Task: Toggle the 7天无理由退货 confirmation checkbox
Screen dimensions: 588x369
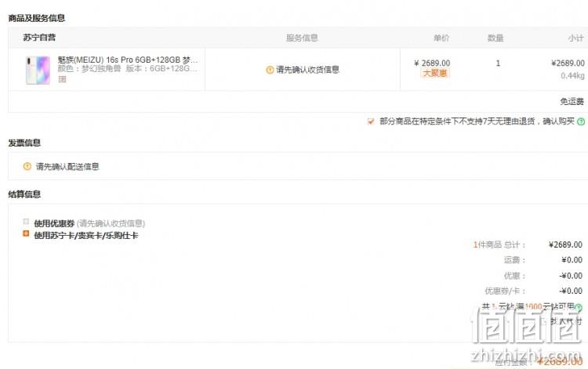Action: pyautogui.click(x=371, y=121)
